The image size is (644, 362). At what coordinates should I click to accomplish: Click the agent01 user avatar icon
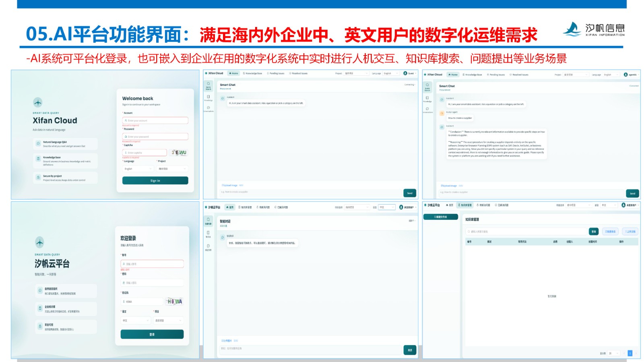click(625, 74)
